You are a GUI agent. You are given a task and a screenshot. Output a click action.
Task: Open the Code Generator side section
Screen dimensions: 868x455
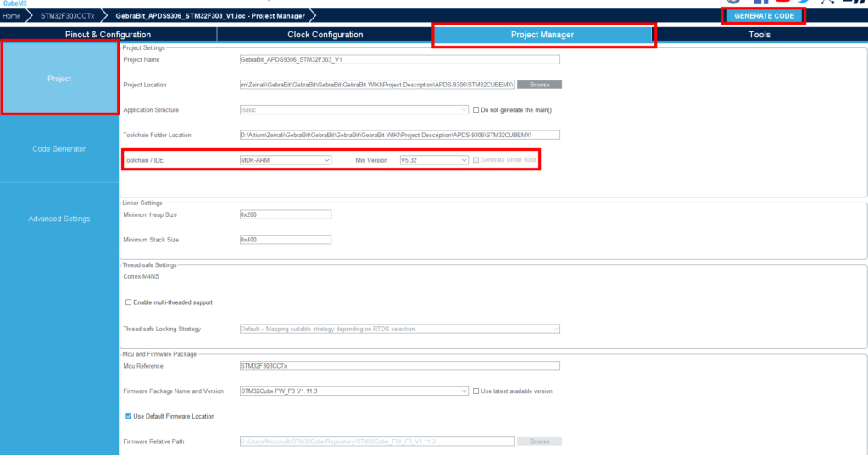click(x=59, y=148)
